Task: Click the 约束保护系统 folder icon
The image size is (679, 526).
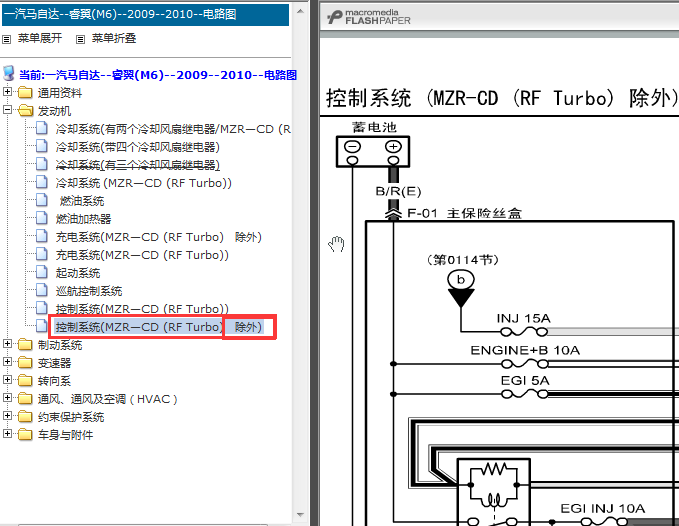Action: 26,417
